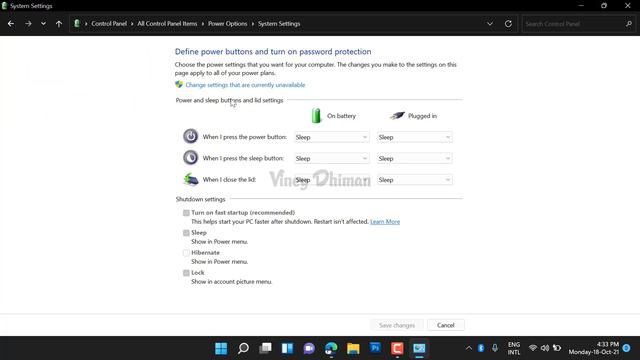Open Chat app on taskbar

pos(309,348)
